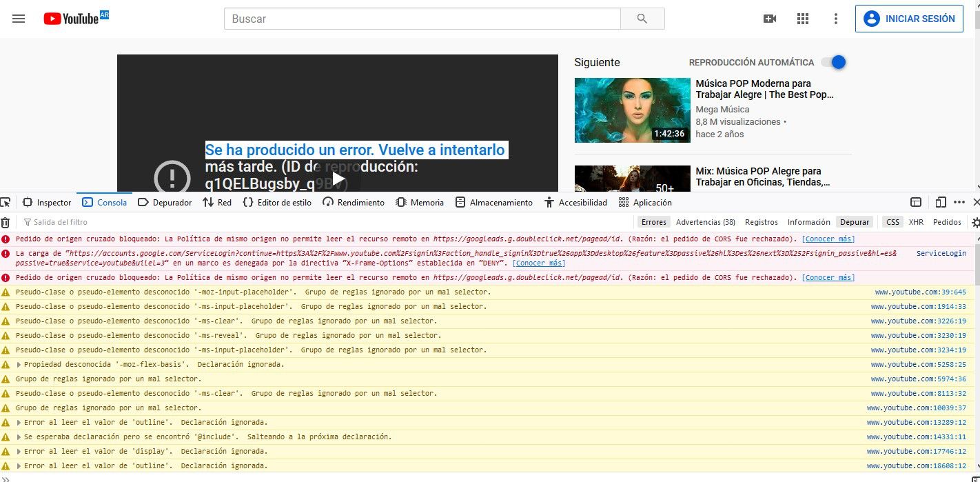Activate the element picker icon in devtools
This screenshot has width=980, height=482.
[5, 202]
